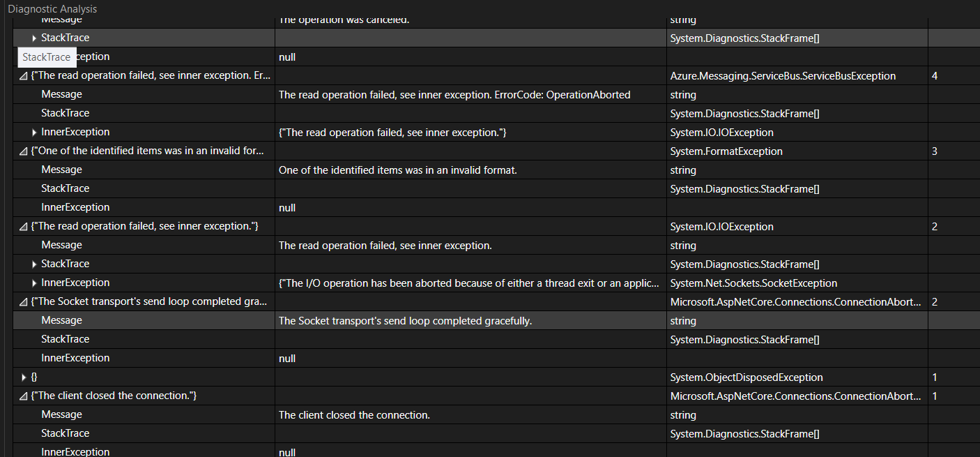The height and width of the screenshot is (457, 980).
Task: Click StackTrace label under the FormatException entry
Action: (65, 189)
